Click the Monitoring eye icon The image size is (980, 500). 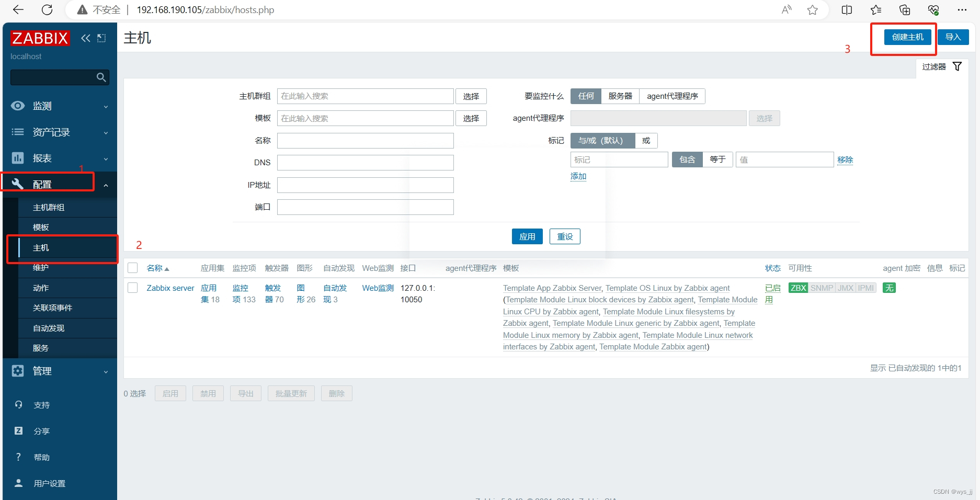[18, 106]
